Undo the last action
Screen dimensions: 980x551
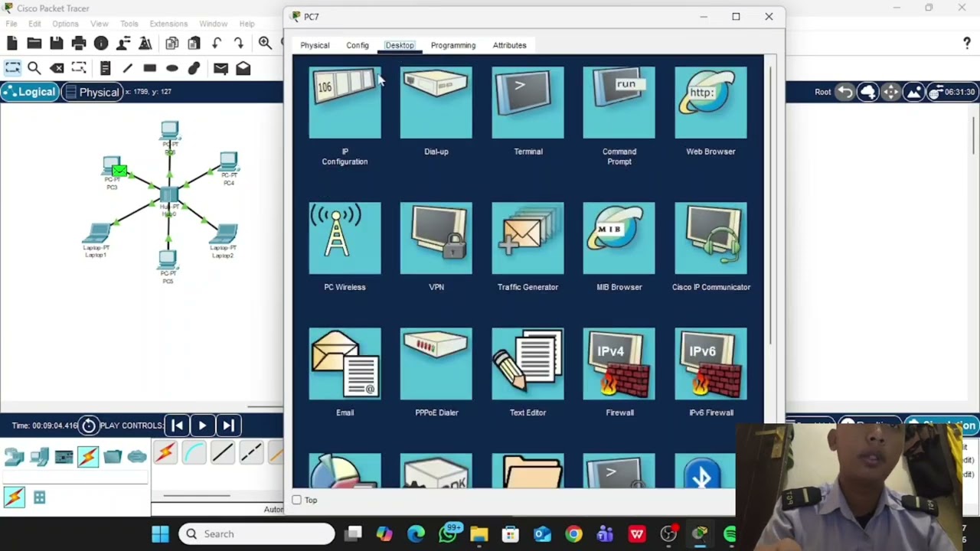[x=217, y=44]
